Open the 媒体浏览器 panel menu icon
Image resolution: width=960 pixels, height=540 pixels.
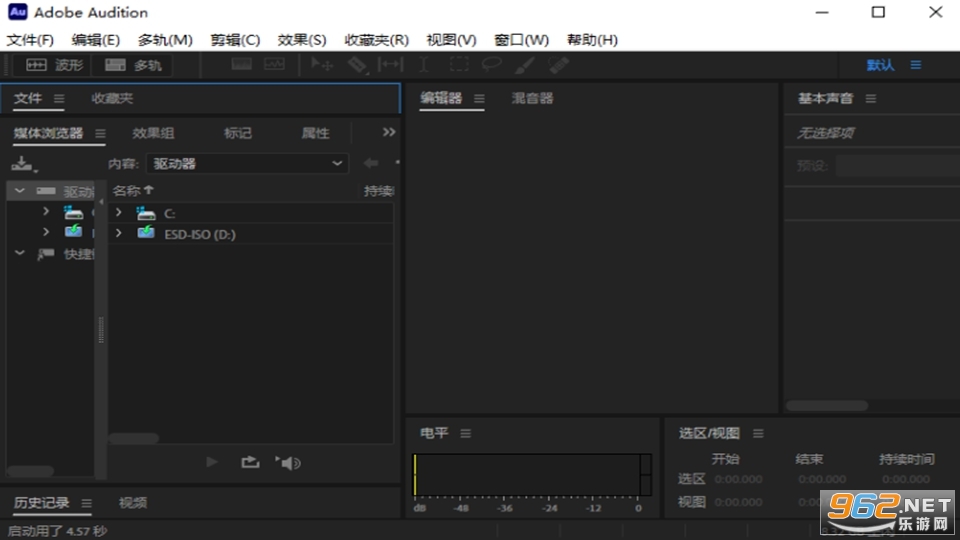pos(100,133)
